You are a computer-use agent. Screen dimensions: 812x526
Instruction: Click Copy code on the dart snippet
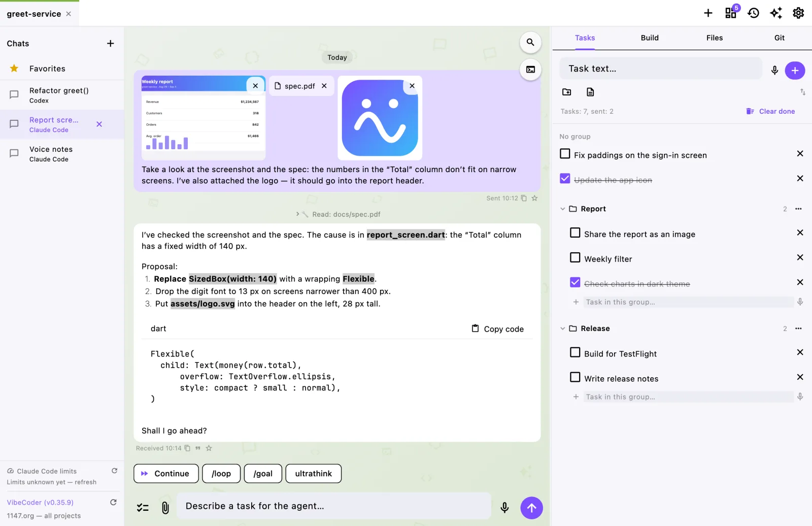click(498, 329)
